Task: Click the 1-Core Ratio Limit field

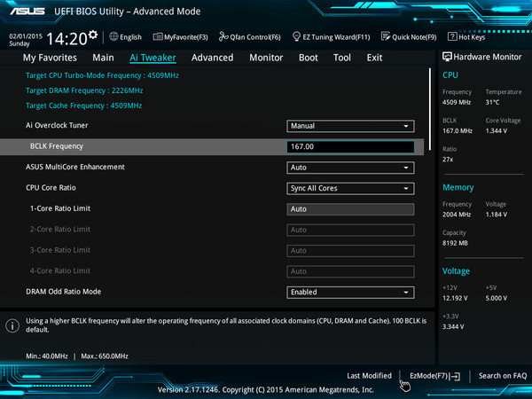Action: [x=350, y=209]
